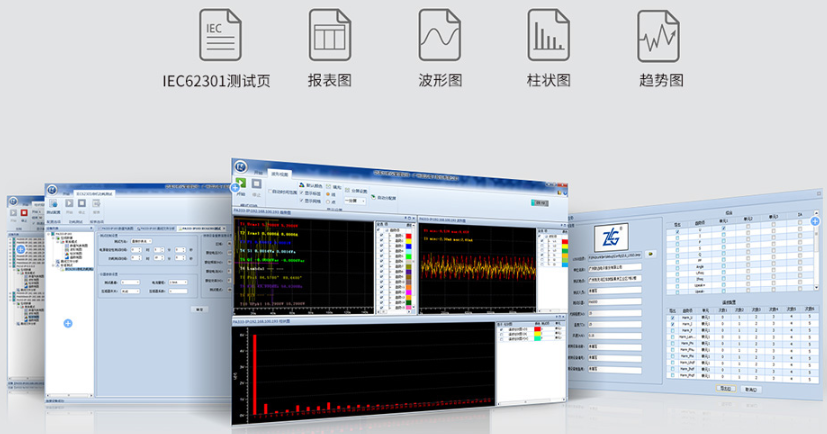Switch to 开始 ribbon tab in front window
This screenshot has height=434, width=827.
pos(258,173)
